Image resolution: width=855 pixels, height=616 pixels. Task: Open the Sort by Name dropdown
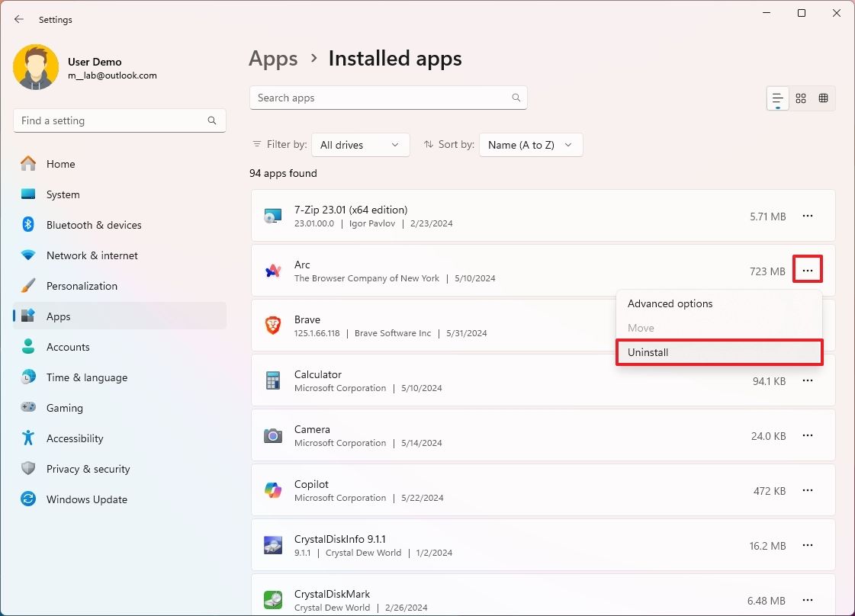(x=531, y=145)
